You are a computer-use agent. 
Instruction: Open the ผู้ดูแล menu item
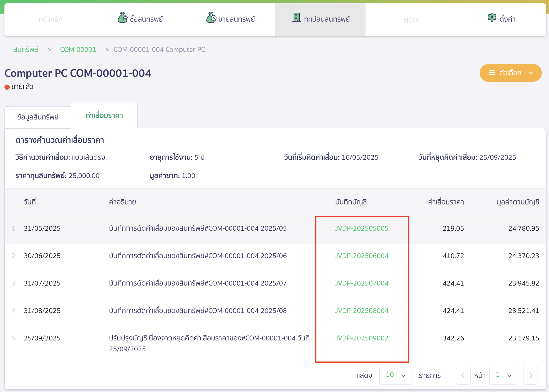(x=412, y=19)
